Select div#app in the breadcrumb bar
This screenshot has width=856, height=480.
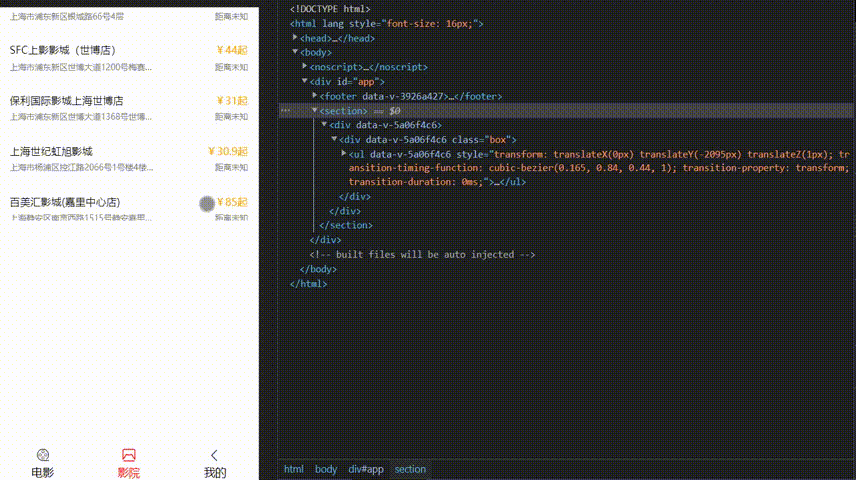pyautogui.click(x=365, y=469)
